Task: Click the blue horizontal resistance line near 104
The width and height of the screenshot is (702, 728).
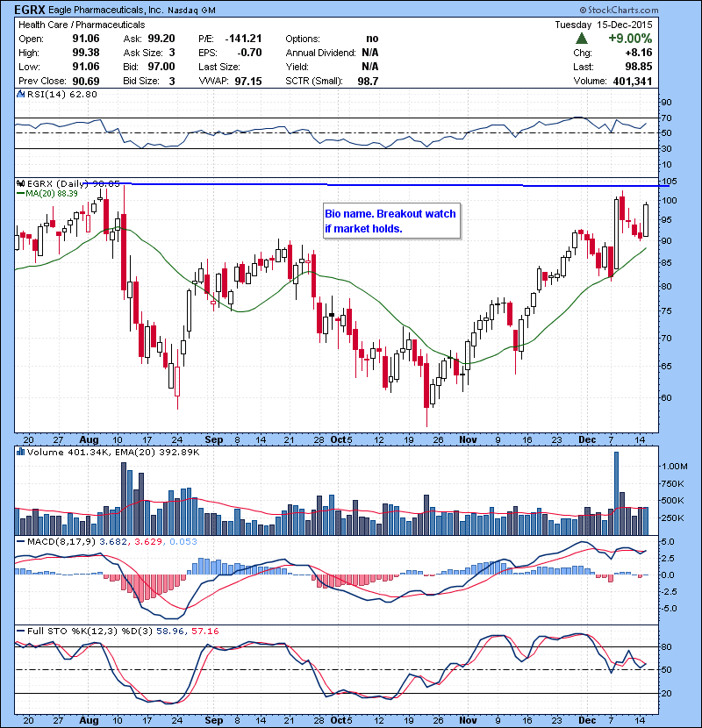Action: pos(376,185)
